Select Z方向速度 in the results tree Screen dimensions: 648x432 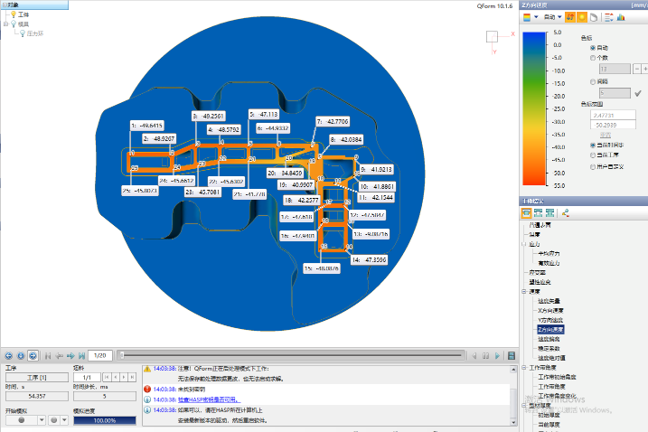tap(552, 328)
